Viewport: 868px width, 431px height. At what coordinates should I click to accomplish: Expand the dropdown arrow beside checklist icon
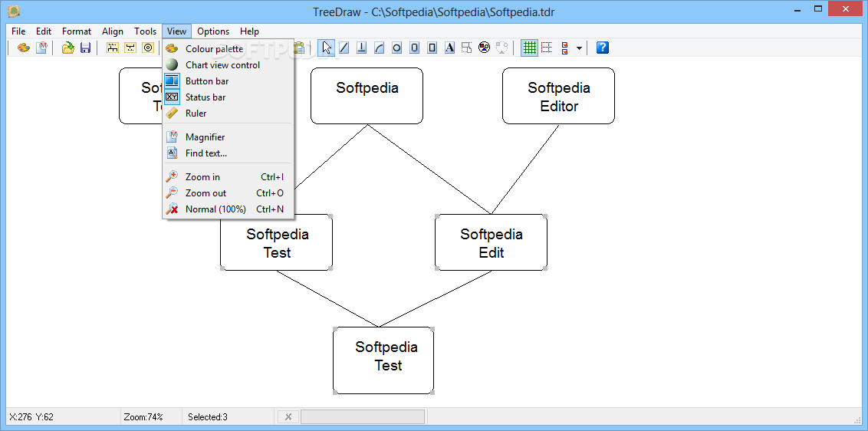pos(579,48)
